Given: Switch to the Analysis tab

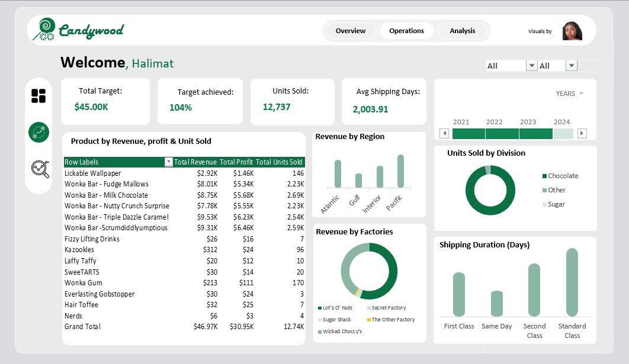Looking at the screenshot, I should 463,31.
